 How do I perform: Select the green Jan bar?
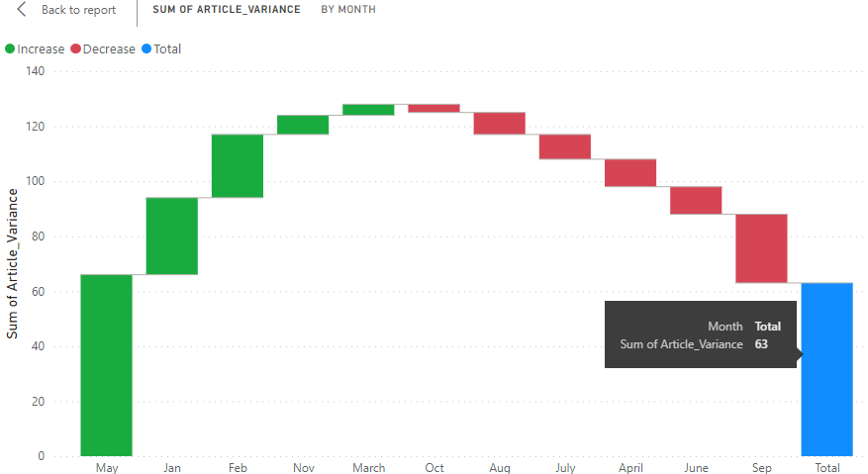tap(172, 236)
